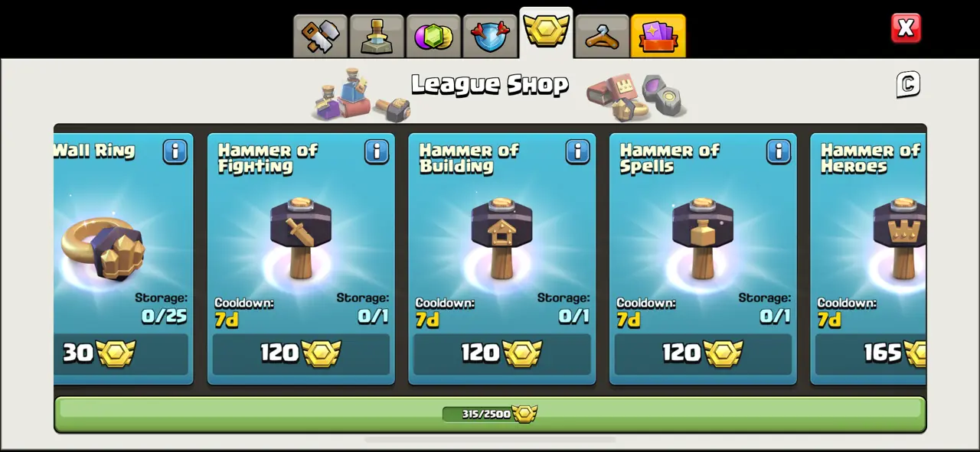Buy Hammer of Building for 120 medals
Viewport: 980px width, 452px height.
point(502,354)
